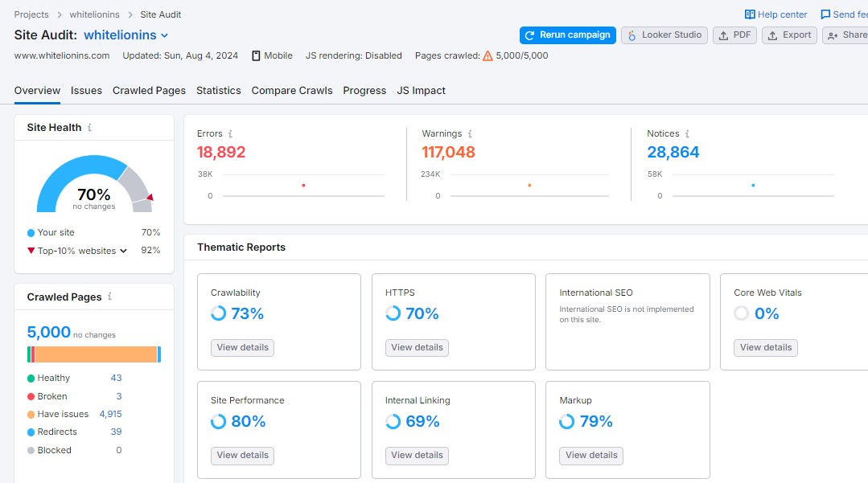Switch to the Issues tab
This screenshot has height=483, width=868.
pos(86,91)
